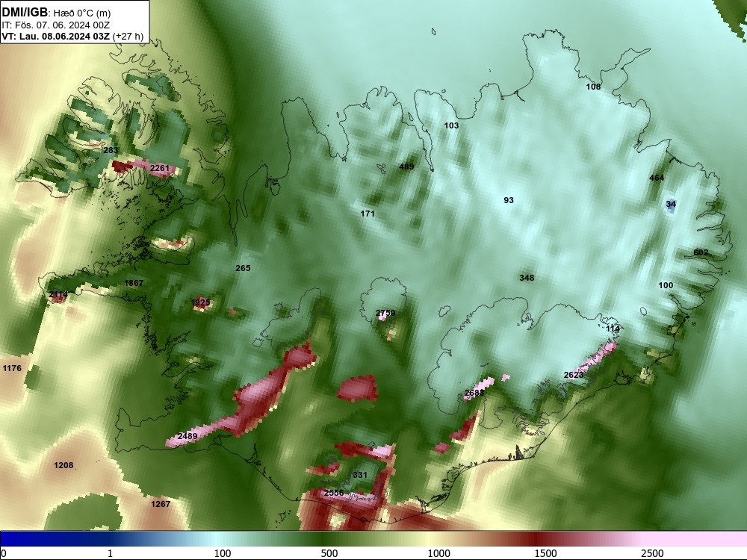Click the ocean value 1176
Screen dimensions: 747x560
12,368
